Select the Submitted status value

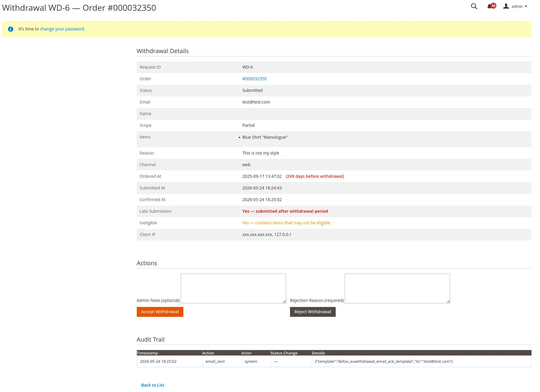point(252,90)
